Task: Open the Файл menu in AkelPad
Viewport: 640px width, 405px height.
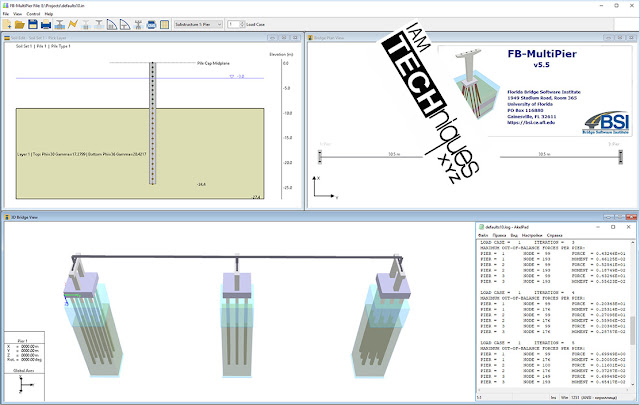Action: pos(483,236)
